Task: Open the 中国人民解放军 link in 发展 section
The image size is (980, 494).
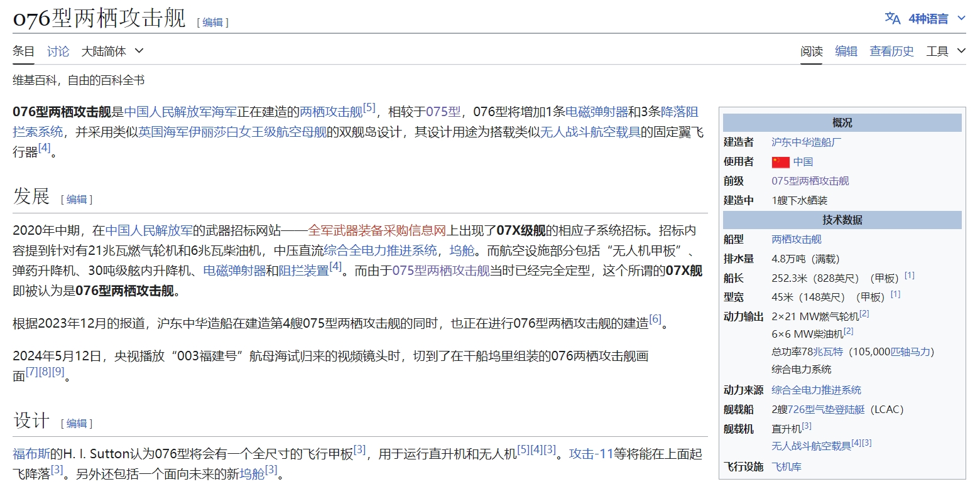Action: point(149,231)
